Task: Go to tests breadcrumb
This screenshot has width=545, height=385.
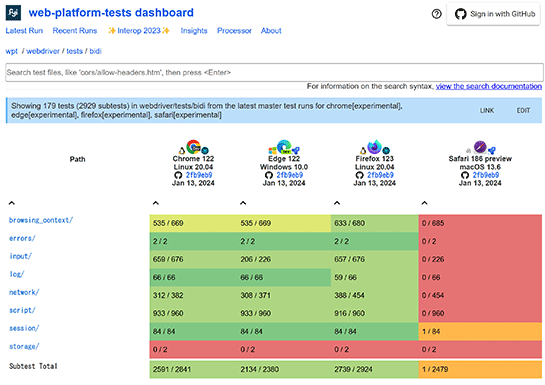Action: pyautogui.click(x=75, y=51)
